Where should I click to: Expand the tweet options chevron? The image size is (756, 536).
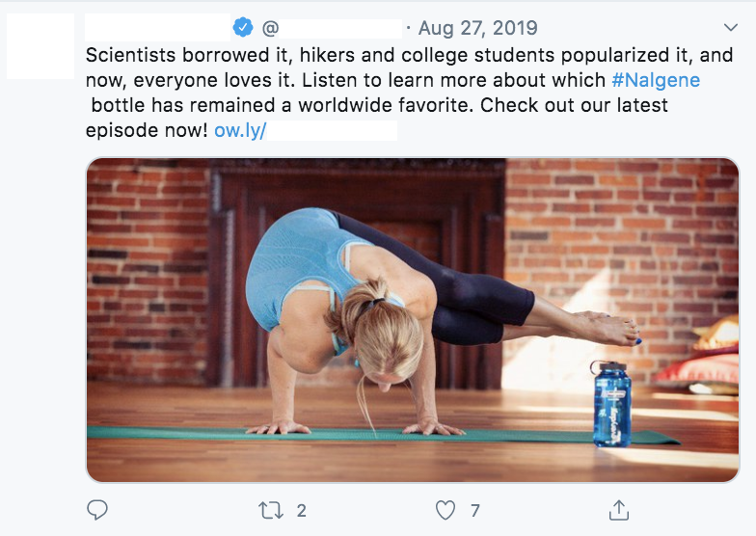(x=729, y=28)
